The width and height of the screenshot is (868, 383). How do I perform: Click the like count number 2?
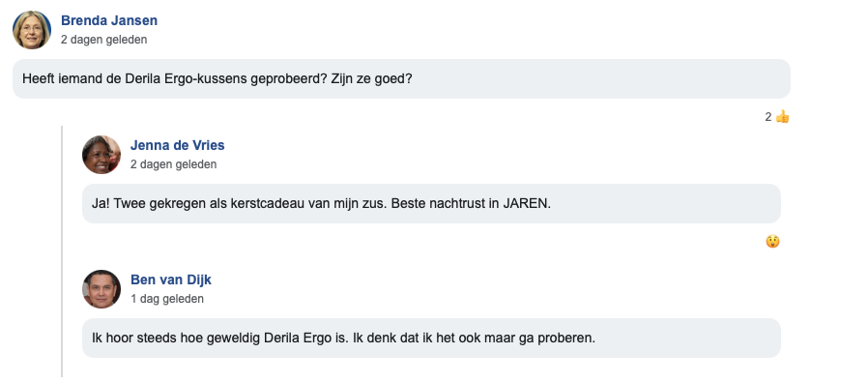[768, 117]
